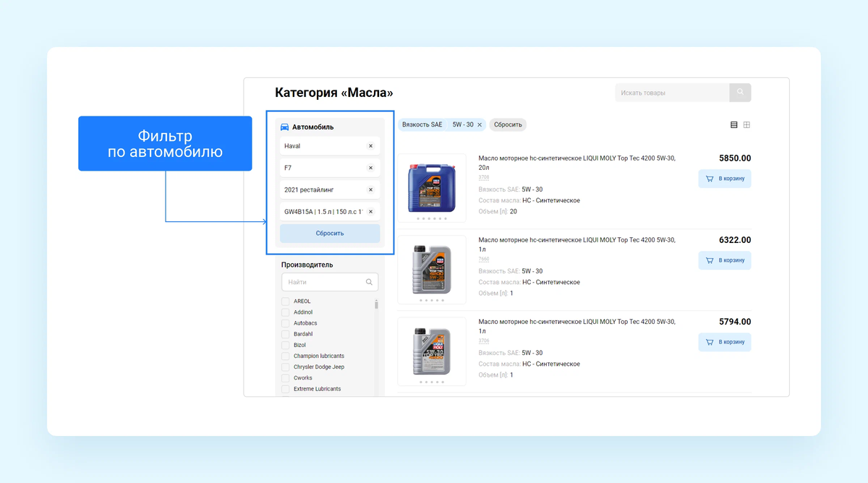The image size is (868, 483).
Task: Clear the F7 model selection
Action: pos(370,168)
